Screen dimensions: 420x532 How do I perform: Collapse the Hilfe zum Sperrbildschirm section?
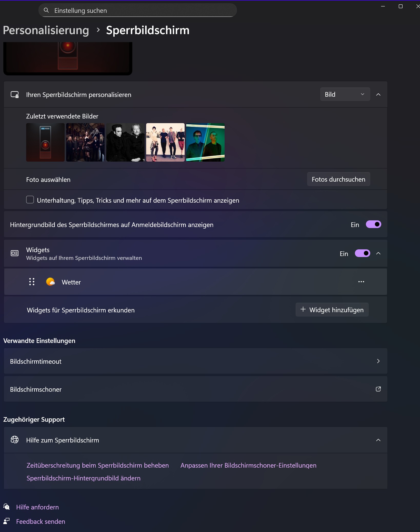coord(379,440)
